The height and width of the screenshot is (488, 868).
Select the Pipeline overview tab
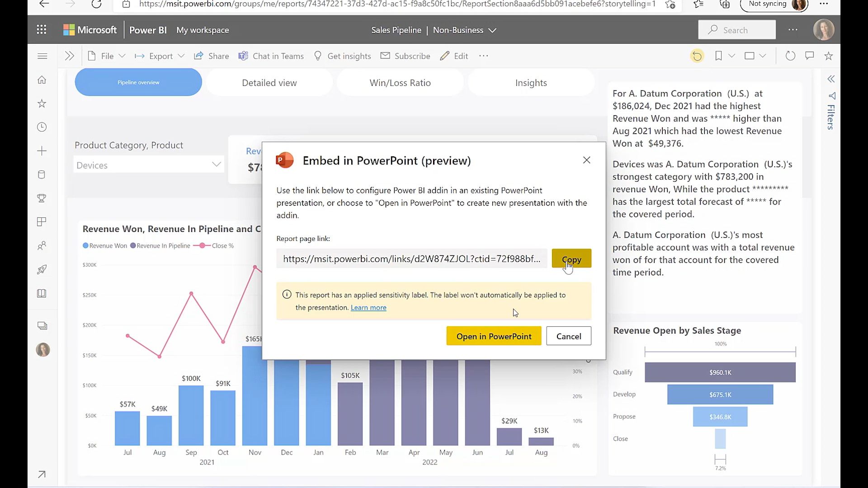point(138,82)
